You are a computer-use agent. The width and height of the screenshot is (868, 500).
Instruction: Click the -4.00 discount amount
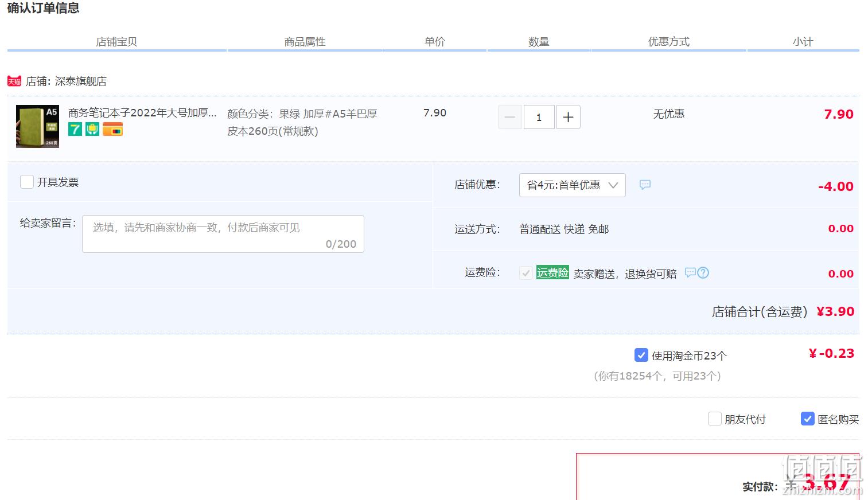836,186
